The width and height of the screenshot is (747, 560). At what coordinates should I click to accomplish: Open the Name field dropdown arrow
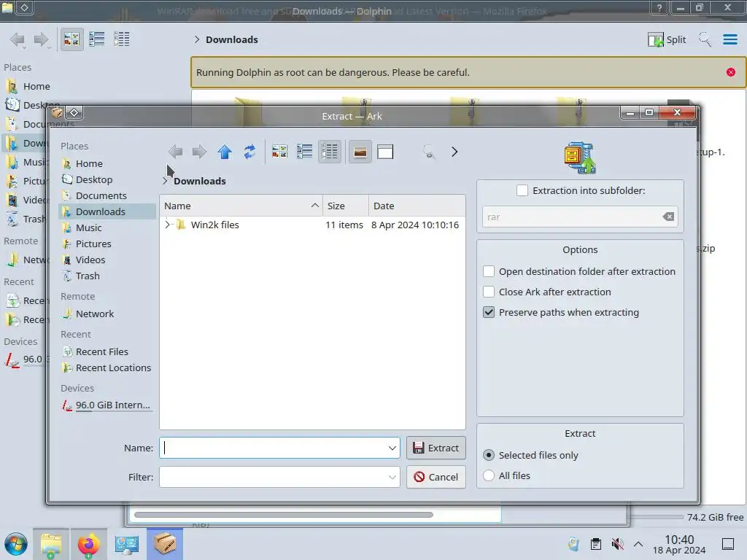pyautogui.click(x=392, y=448)
